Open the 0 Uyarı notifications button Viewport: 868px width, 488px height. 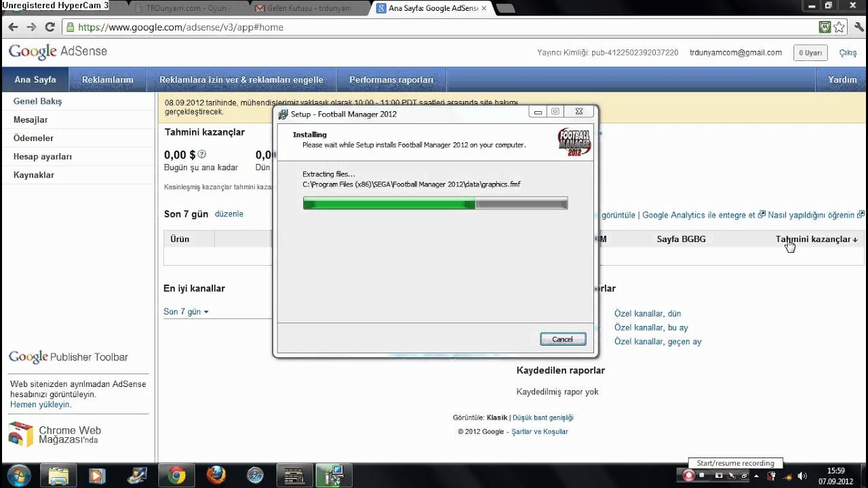coord(810,52)
